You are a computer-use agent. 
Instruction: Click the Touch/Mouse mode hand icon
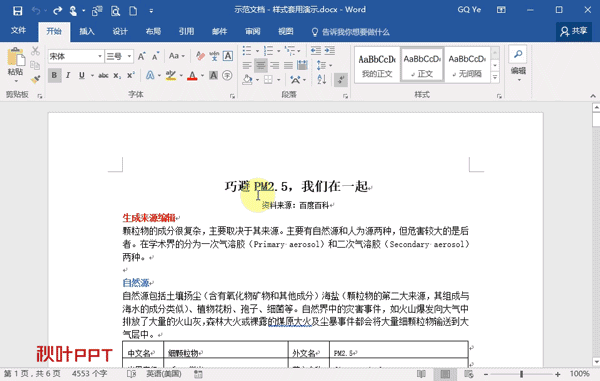(x=73, y=10)
